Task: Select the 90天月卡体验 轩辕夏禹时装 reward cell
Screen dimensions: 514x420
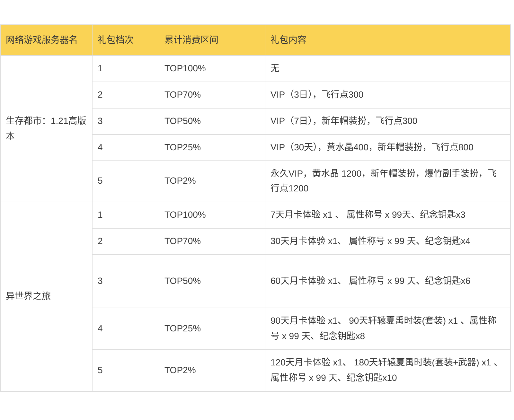Action: [383, 328]
